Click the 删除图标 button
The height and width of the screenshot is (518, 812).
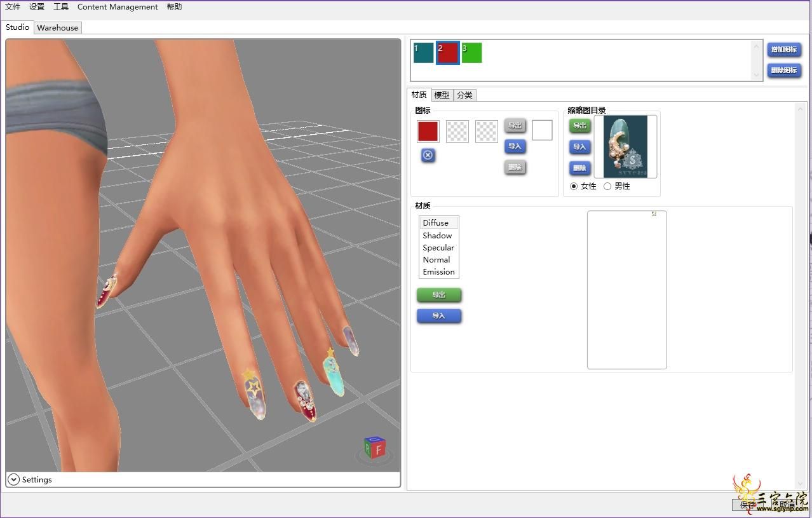click(x=784, y=71)
